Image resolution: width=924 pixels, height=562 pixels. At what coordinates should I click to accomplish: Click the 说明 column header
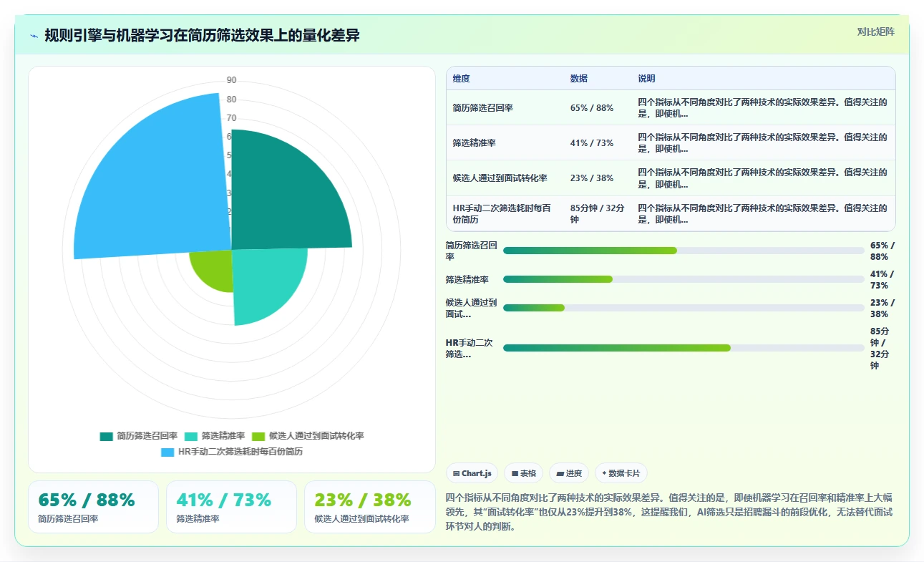click(646, 79)
